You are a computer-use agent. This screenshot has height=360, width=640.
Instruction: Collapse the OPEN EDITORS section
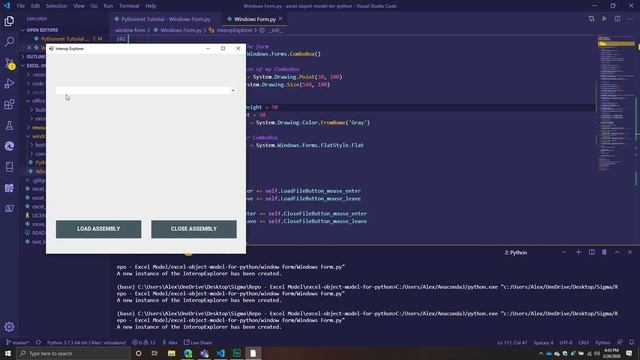[x=42, y=30]
